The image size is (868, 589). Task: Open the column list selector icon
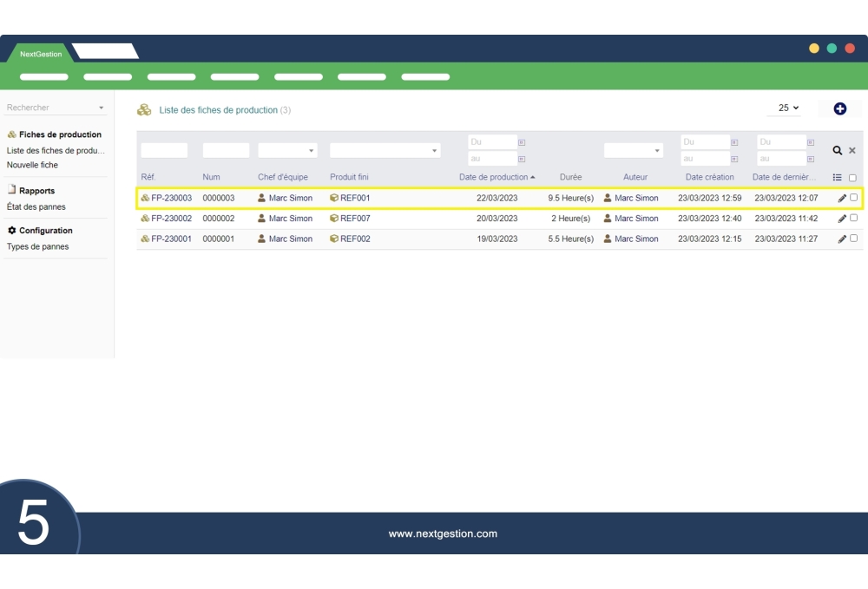pos(838,177)
